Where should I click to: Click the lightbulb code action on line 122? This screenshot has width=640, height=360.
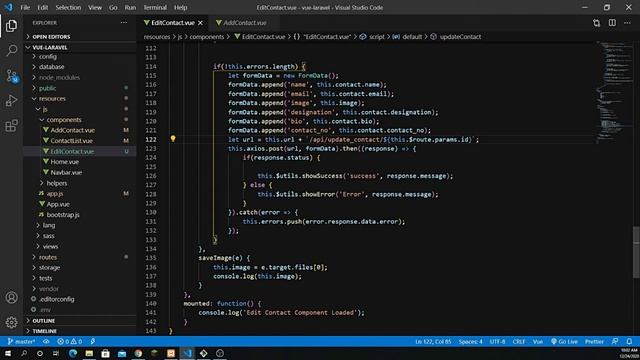click(x=173, y=139)
